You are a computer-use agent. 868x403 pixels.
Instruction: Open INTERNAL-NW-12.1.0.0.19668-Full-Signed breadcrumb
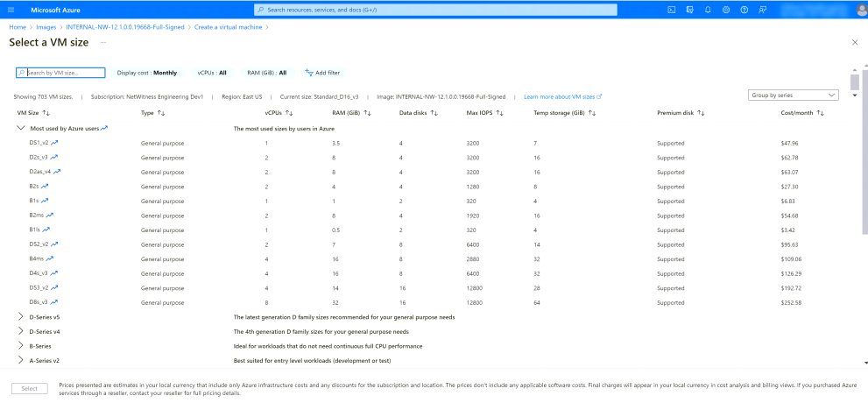click(x=125, y=26)
